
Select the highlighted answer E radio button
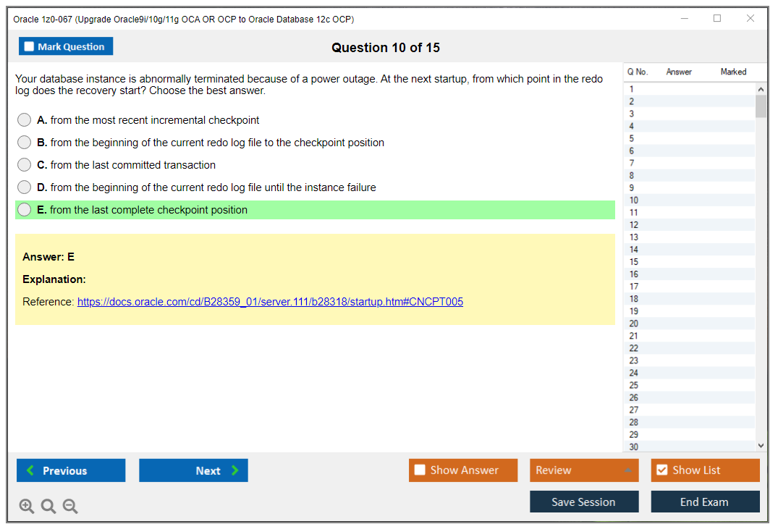22,210
